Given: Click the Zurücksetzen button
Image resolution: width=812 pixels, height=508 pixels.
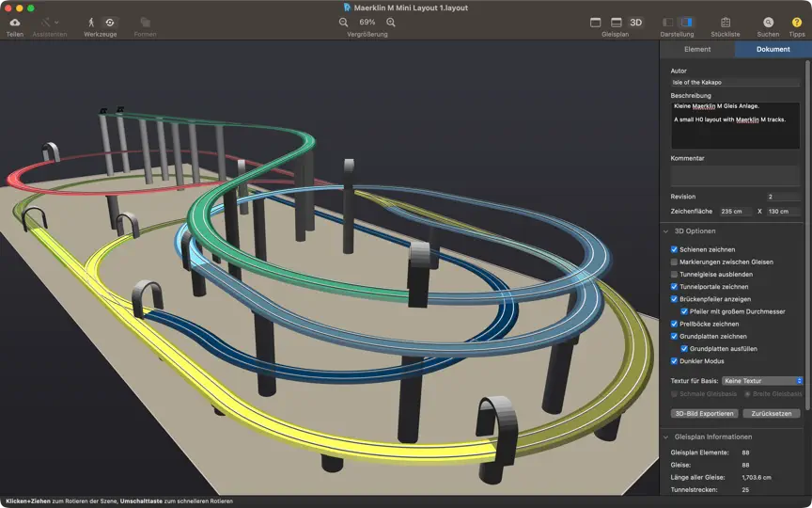Looking at the screenshot, I should (771, 414).
